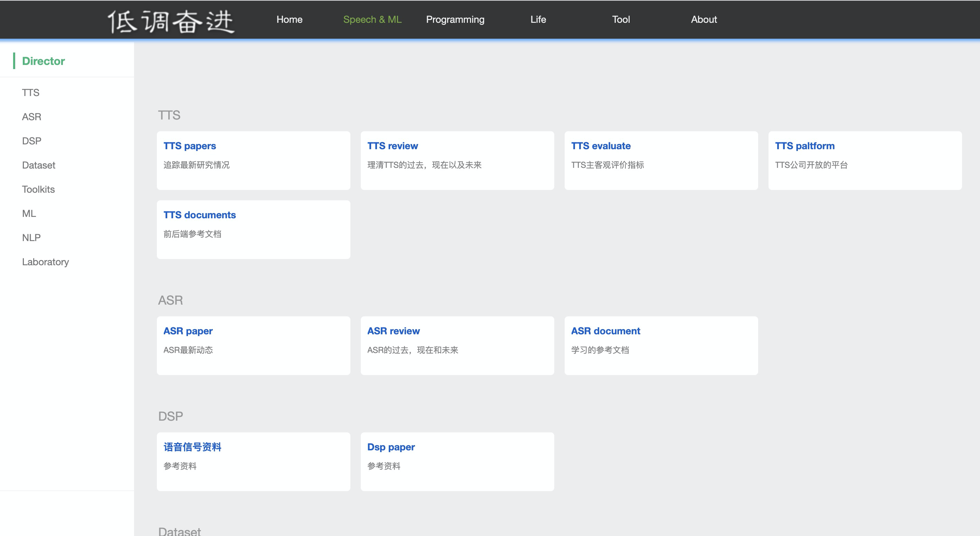This screenshot has width=980, height=536.
Task: Open the TTS documents link
Action: 199,215
